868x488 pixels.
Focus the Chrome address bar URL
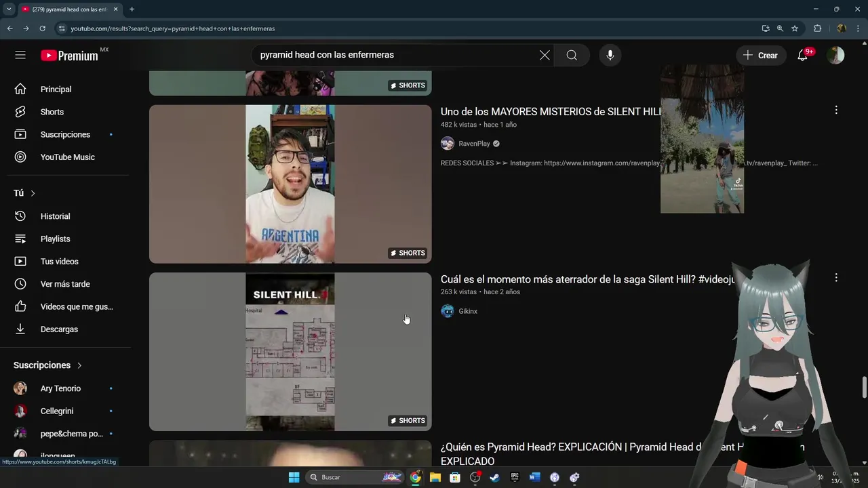point(407,28)
